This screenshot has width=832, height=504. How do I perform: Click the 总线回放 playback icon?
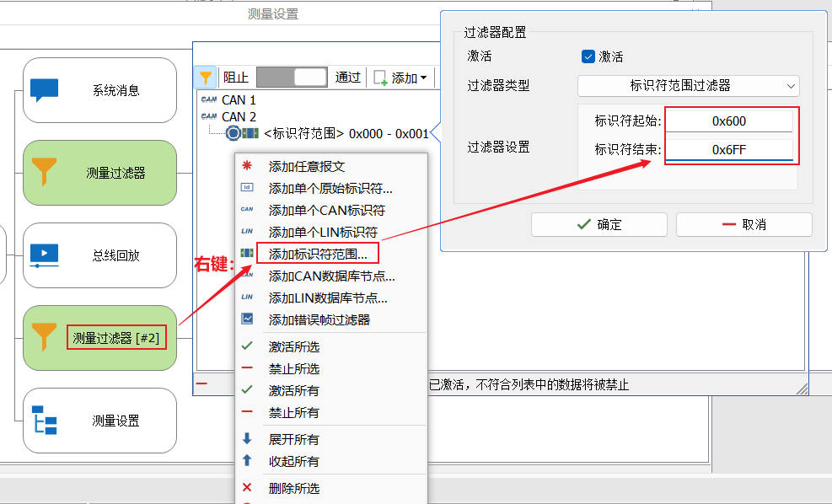[44, 255]
